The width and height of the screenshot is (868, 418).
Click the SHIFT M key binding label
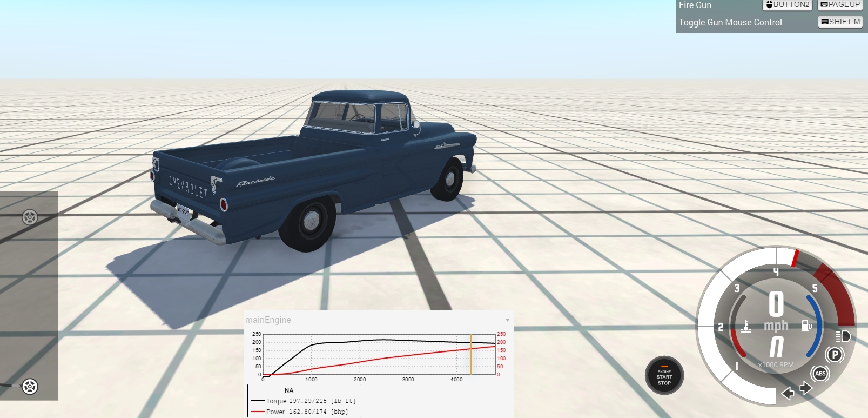[840, 22]
